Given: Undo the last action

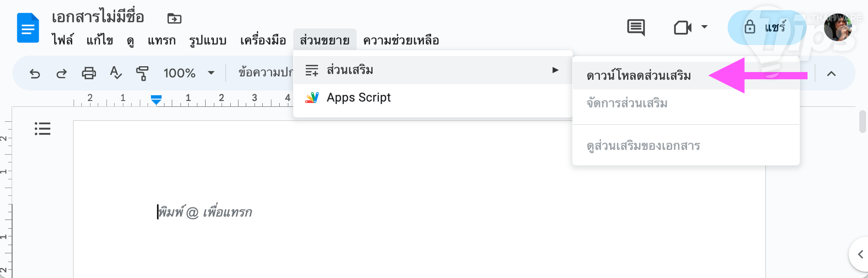Looking at the screenshot, I should [x=35, y=73].
